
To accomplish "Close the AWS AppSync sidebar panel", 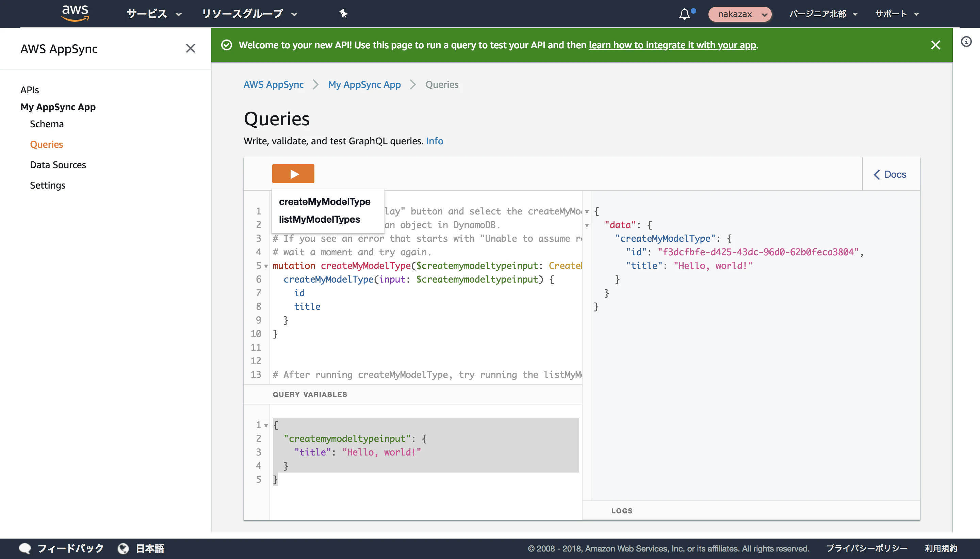I will [x=190, y=48].
